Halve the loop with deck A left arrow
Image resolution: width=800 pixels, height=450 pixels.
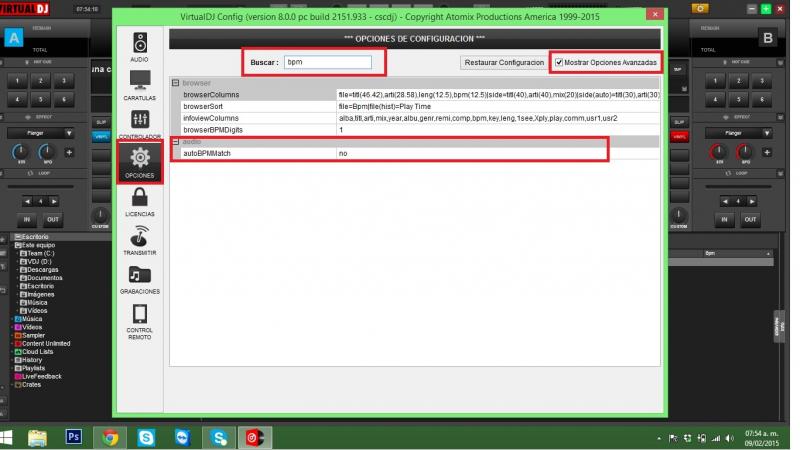[x=28, y=202]
